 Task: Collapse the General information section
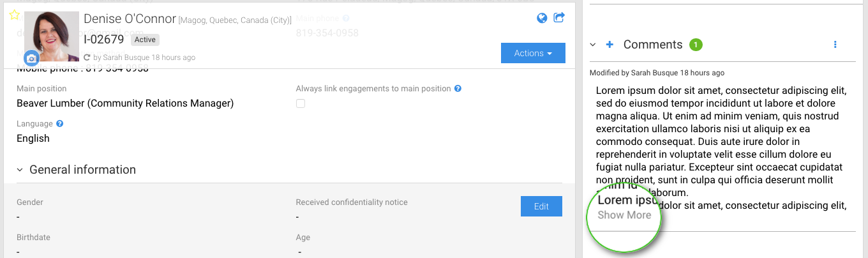[x=20, y=170]
